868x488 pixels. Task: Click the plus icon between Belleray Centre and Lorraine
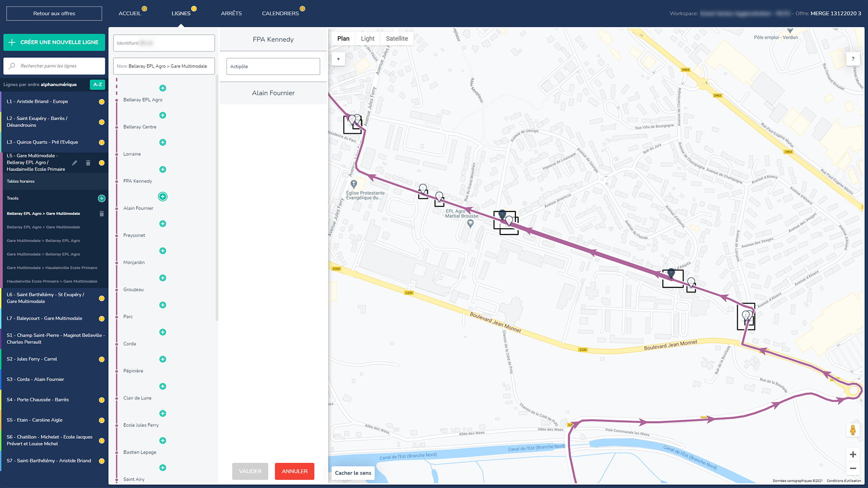pos(163,142)
